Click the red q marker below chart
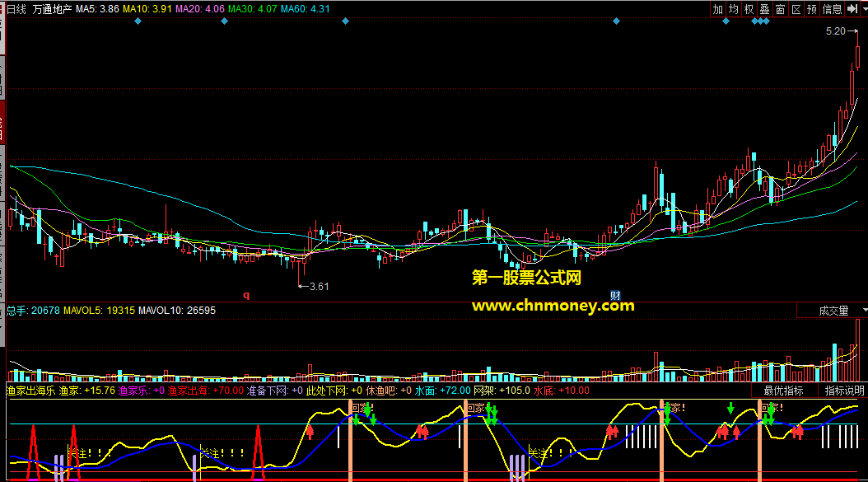The image size is (868, 482). pyautogui.click(x=246, y=295)
